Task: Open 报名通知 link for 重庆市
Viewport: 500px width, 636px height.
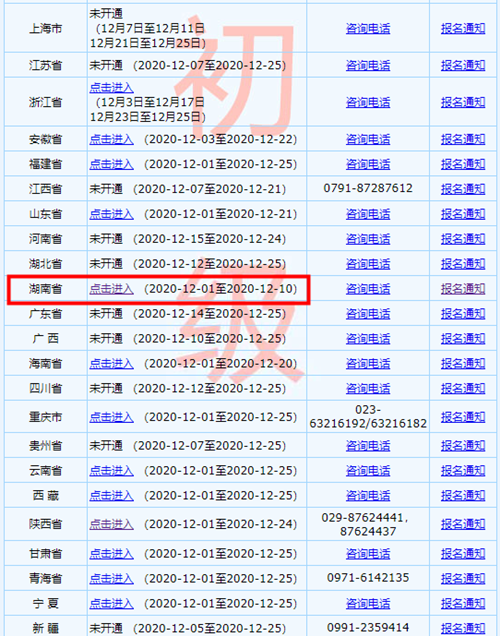Action: [x=463, y=417]
